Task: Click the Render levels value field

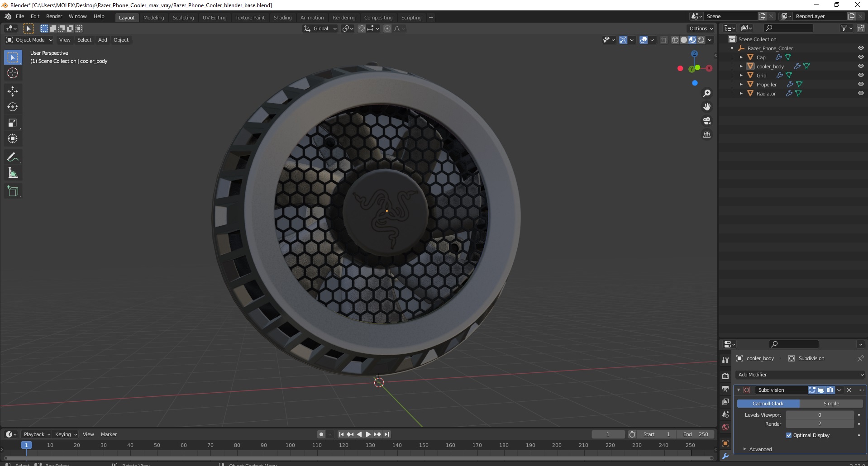Action: point(820,424)
